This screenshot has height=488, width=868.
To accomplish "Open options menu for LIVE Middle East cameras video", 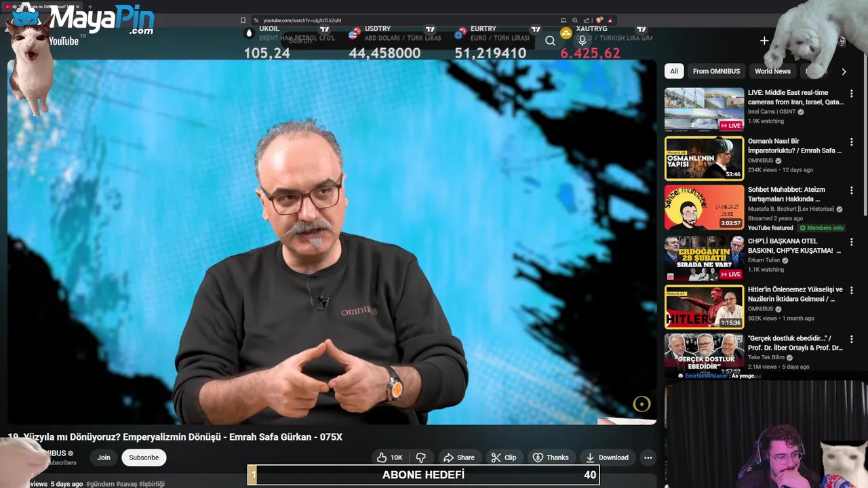I will 851,94.
